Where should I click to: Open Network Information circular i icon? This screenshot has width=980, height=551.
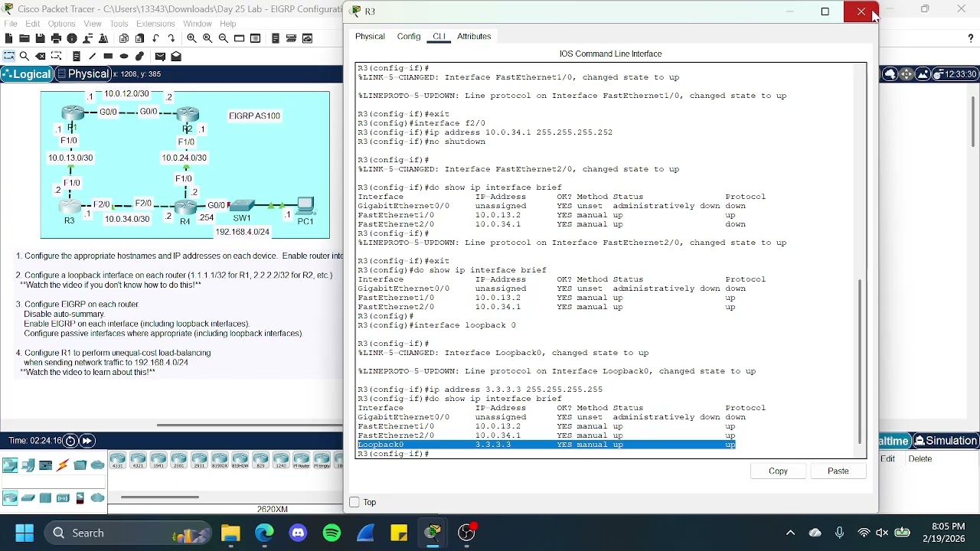[72, 38]
